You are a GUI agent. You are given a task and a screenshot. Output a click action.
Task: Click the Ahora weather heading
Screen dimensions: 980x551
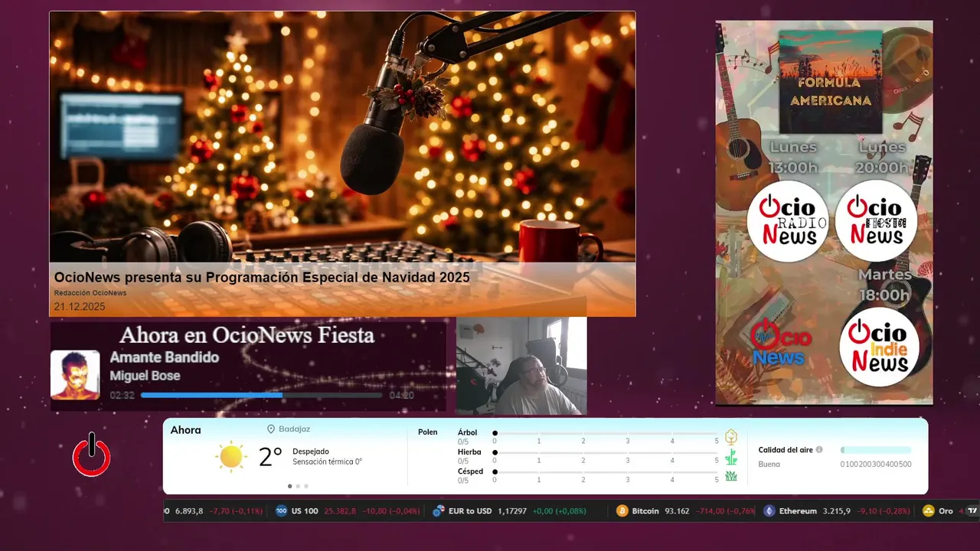pos(186,430)
